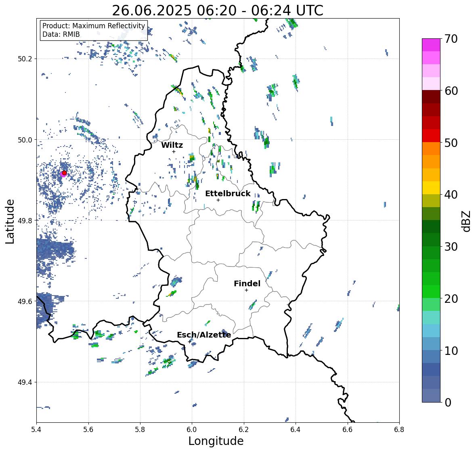Click the dBZ colorbar label

click(x=466, y=221)
